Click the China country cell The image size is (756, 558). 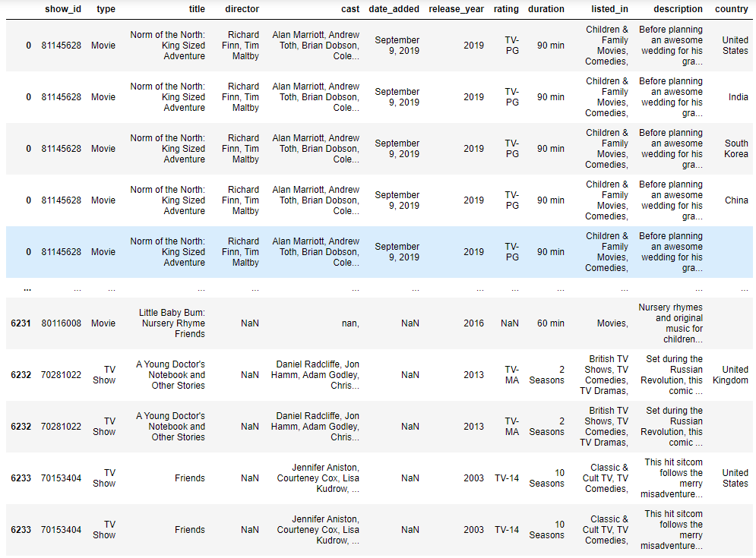click(736, 200)
